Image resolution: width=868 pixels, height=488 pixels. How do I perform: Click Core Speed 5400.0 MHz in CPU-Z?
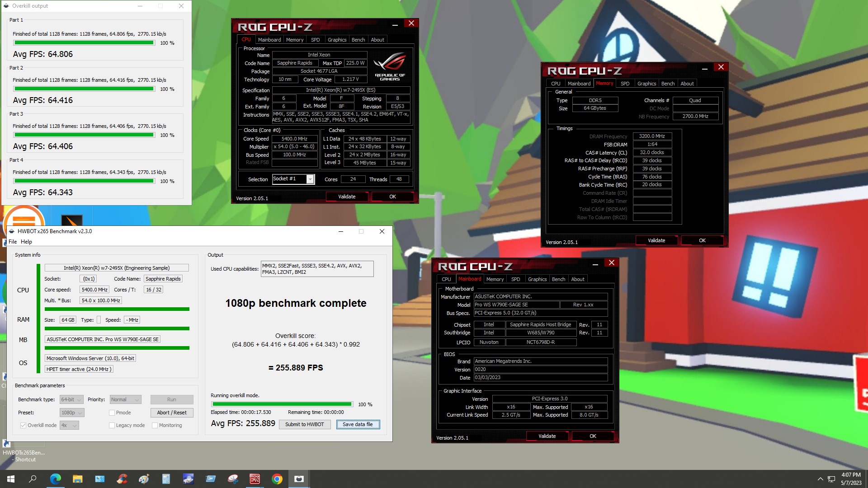tap(294, 139)
